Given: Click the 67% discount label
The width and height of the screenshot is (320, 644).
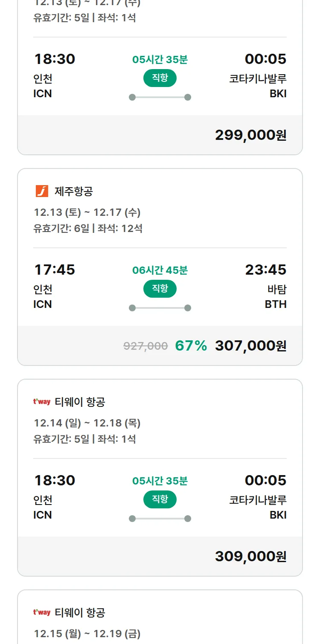Looking at the screenshot, I should pos(191,346).
